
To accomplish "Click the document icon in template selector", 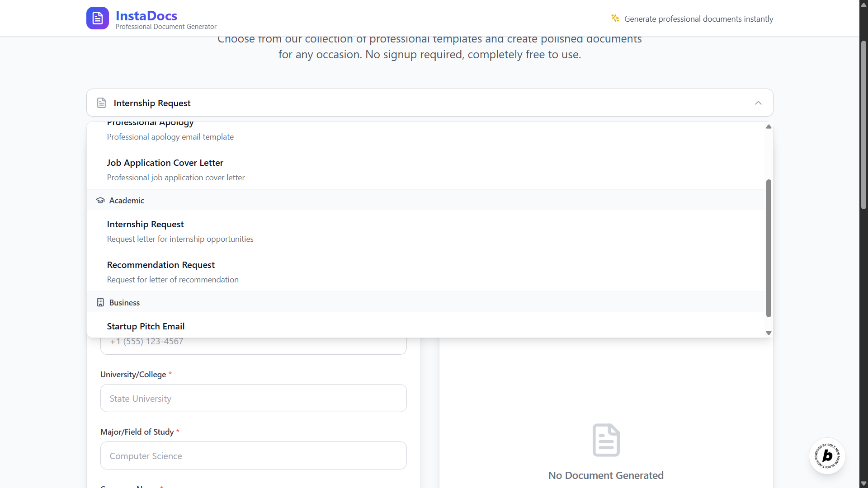I will pos(102,103).
